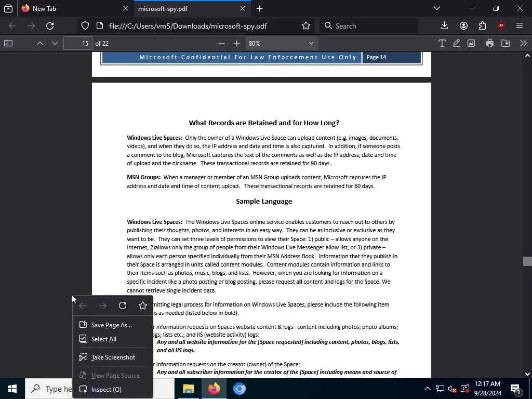Open a new tab with plus button
The width and height of the screenshot is (532, 399).
pos(260,9)
